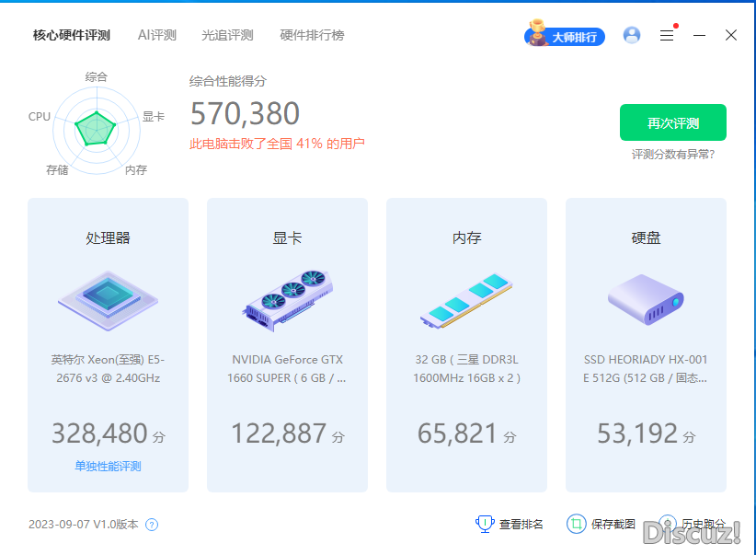
Task: Click the 处理器 card heading
Action: pos(108,238)
